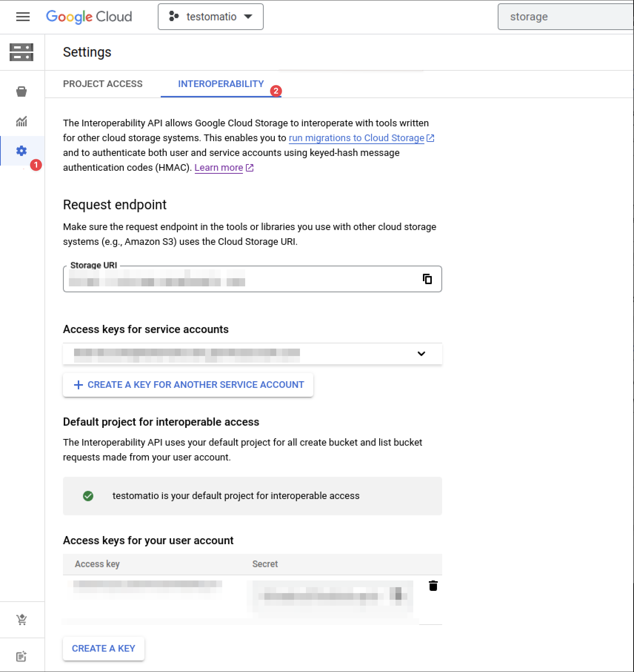Expand the service account access keys list
The width and height of the screenshot is (634, 672).
click(421, 354)
